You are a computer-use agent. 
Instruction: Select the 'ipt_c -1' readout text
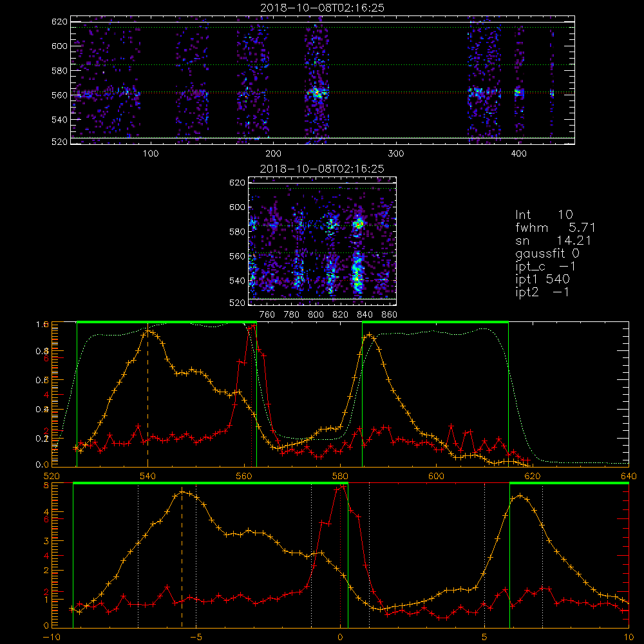[545, 267]
